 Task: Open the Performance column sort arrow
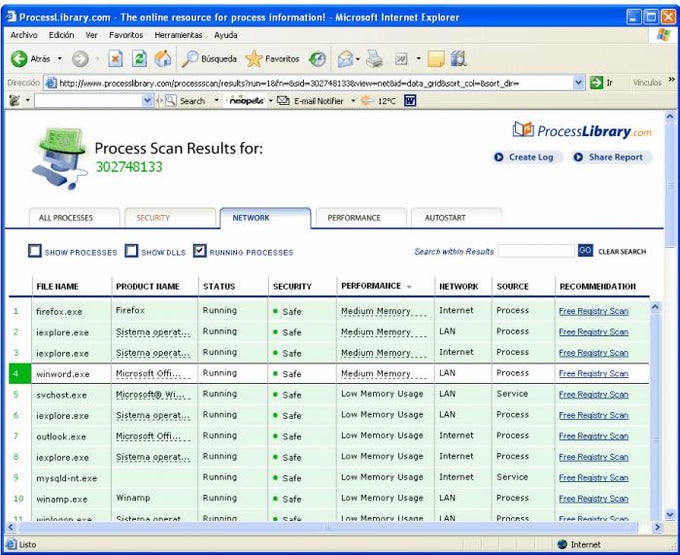(x=408, y=287)
